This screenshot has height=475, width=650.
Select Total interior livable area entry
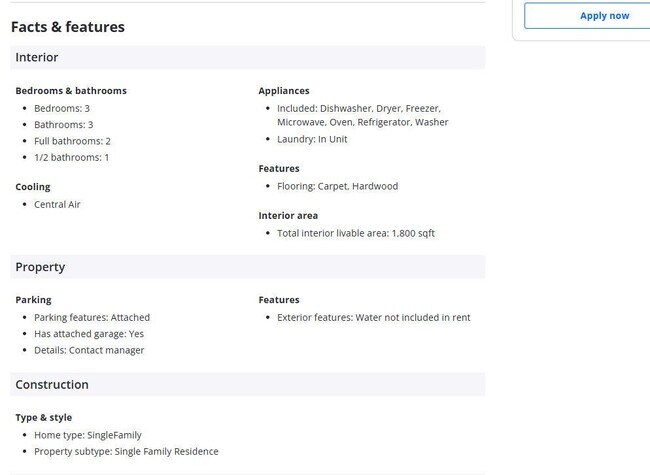click(356, 233)
